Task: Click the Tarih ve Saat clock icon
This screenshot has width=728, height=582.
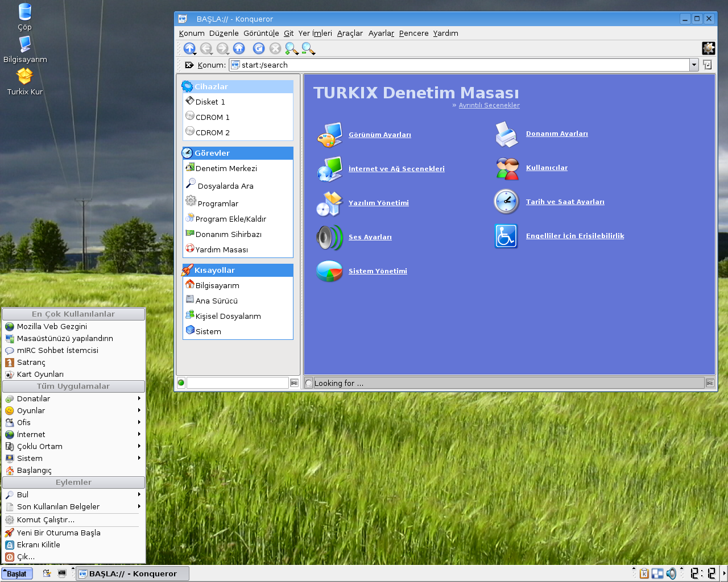Action: click(506, 202)
